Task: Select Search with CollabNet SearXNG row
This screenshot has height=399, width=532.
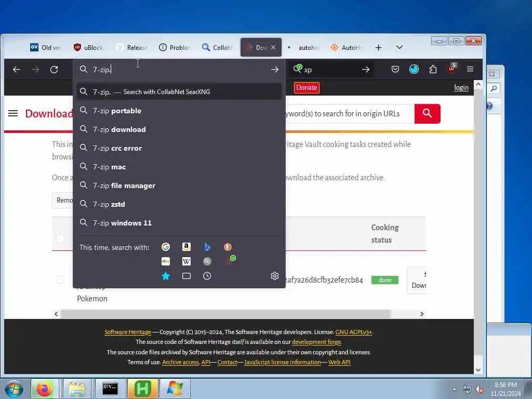Action: click(179, 91)
